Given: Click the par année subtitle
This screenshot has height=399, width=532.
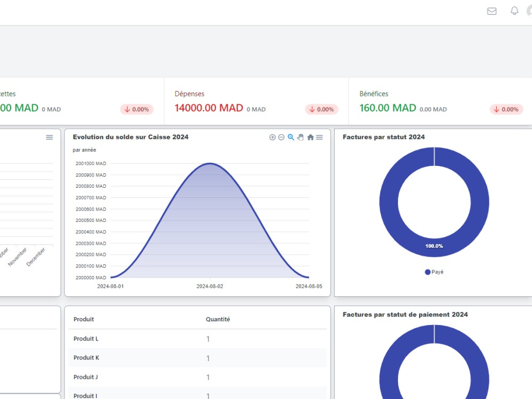Looking at the screenshot, I should [x=84, y=150].
